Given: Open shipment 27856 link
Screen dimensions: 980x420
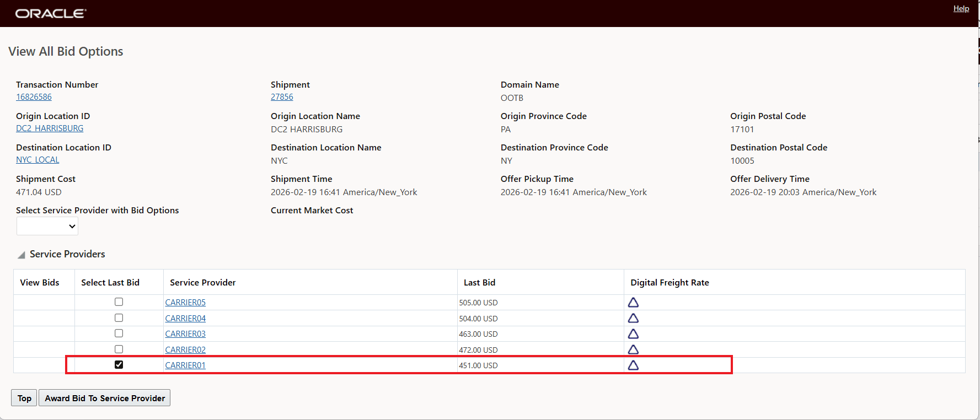Looking at the screenshot, I should (282, 97).
